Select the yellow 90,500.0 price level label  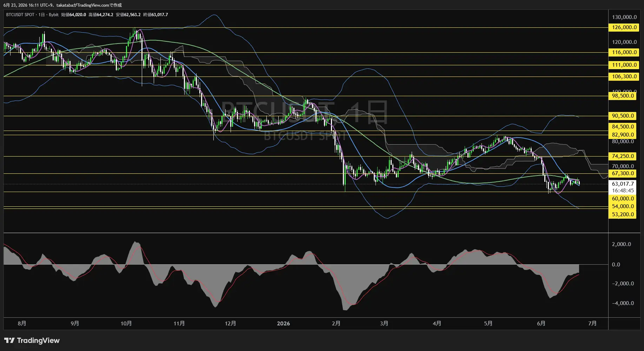click(x=623, y=116)
